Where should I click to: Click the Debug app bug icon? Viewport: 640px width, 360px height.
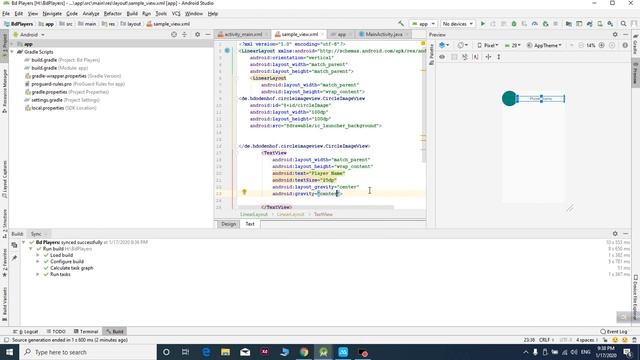514,24
